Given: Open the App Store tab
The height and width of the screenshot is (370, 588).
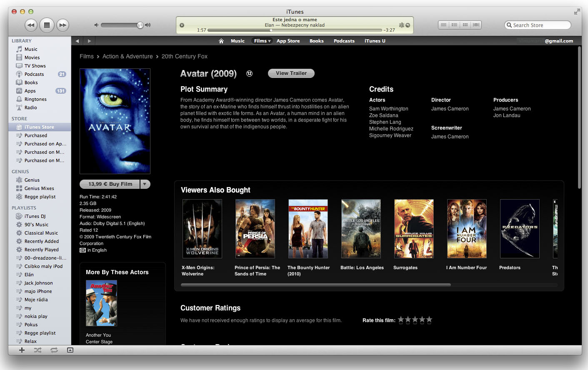Looking at the screenshot, I should coord(288,41).
